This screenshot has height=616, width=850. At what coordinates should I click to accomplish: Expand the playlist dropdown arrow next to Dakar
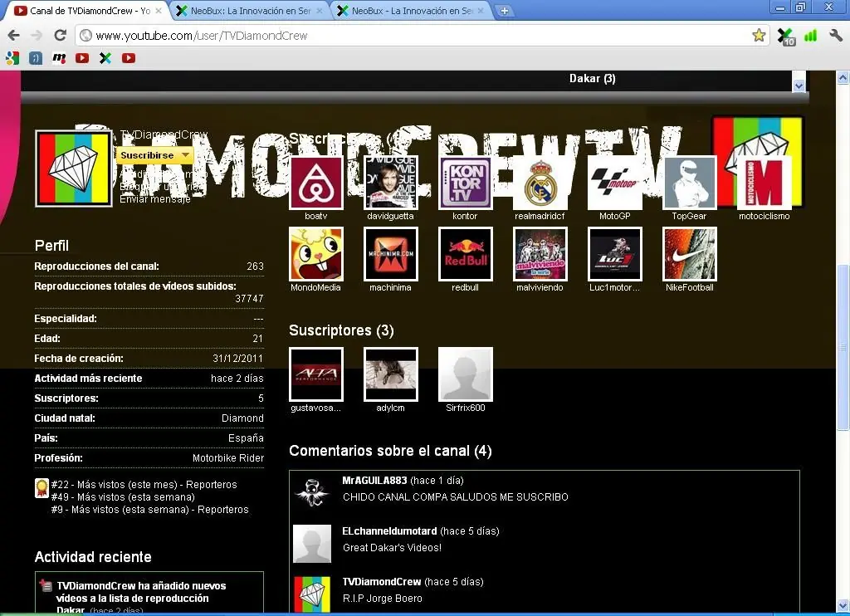click(x=799, y=86)
